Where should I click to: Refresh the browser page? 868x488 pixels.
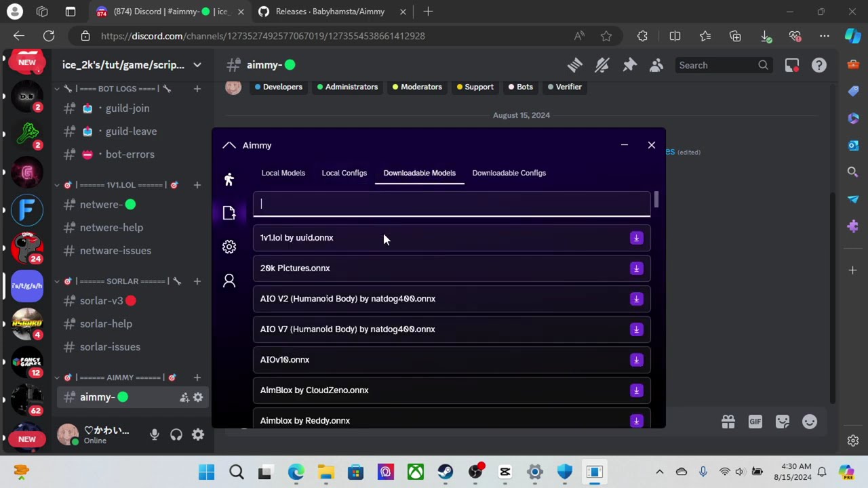pos(49,36)
